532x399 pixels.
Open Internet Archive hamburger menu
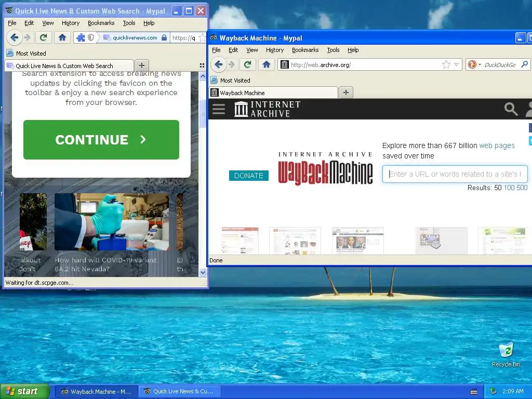coord(219,109)
